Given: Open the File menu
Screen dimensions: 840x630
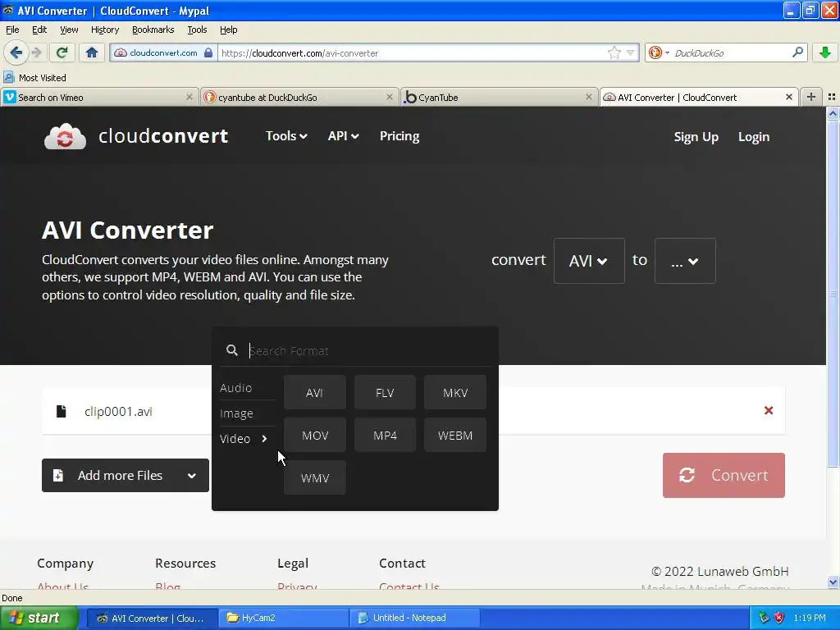Looking at the screenshot, I should (12, 30).
